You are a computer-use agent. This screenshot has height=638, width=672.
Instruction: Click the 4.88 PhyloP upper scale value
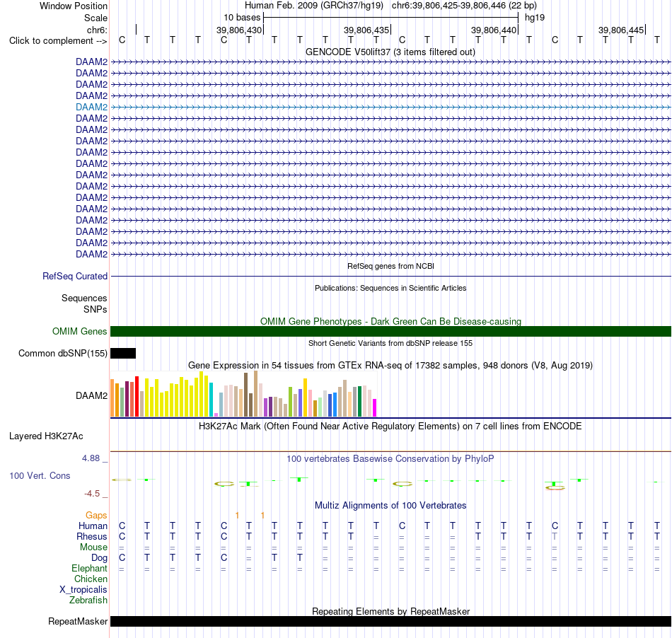[x=91, y=458]
